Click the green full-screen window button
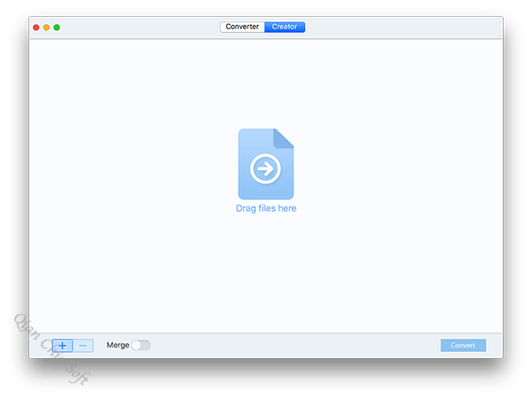532x399 pixels. coord(58,27)
